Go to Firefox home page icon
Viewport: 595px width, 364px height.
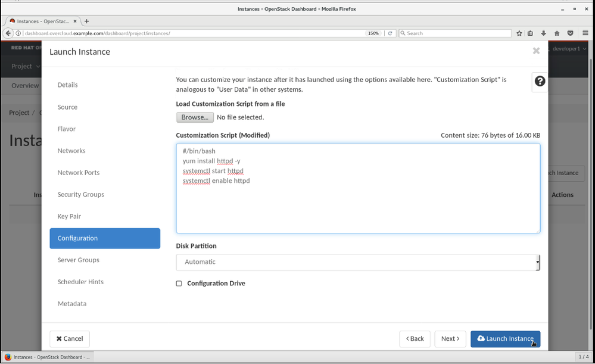557,33
